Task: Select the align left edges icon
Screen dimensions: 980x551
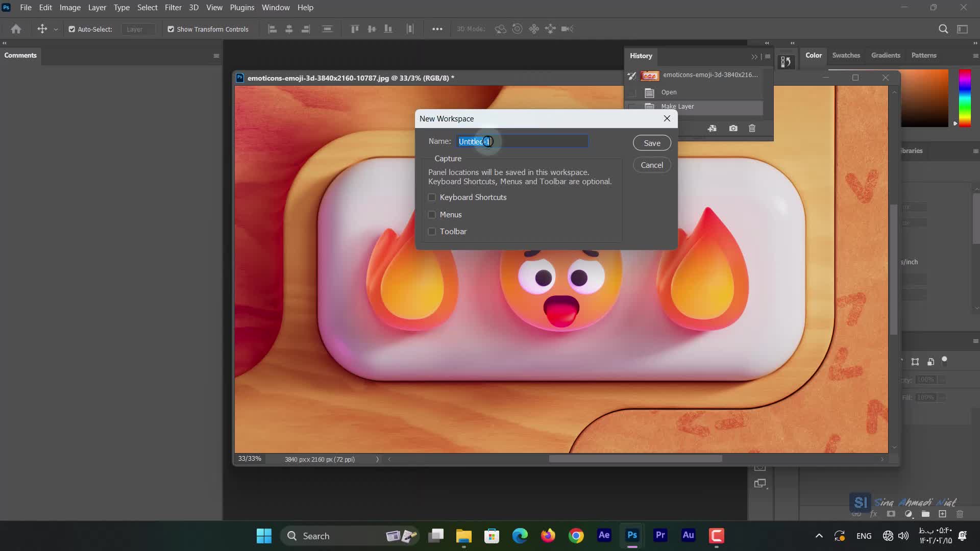Action: (272, 29)
